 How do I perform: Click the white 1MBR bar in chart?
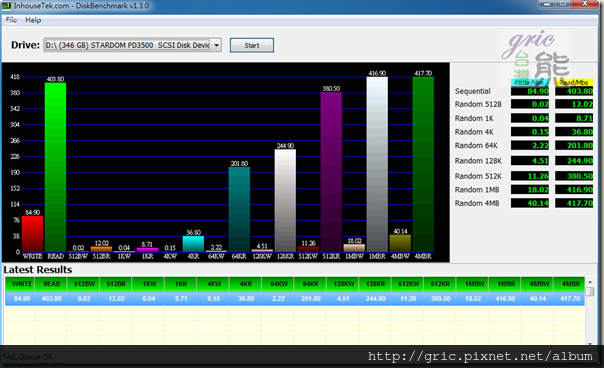tap(377, 165)
